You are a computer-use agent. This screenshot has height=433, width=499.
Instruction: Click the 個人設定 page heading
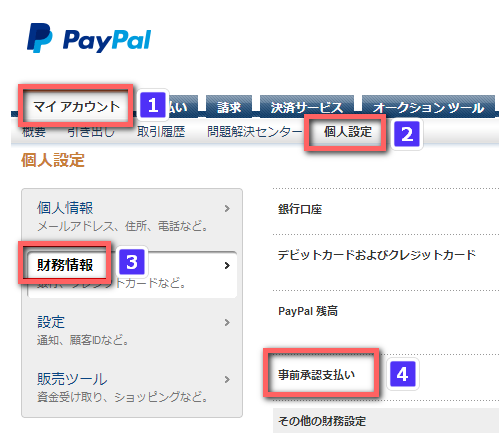tap(53, 160)
